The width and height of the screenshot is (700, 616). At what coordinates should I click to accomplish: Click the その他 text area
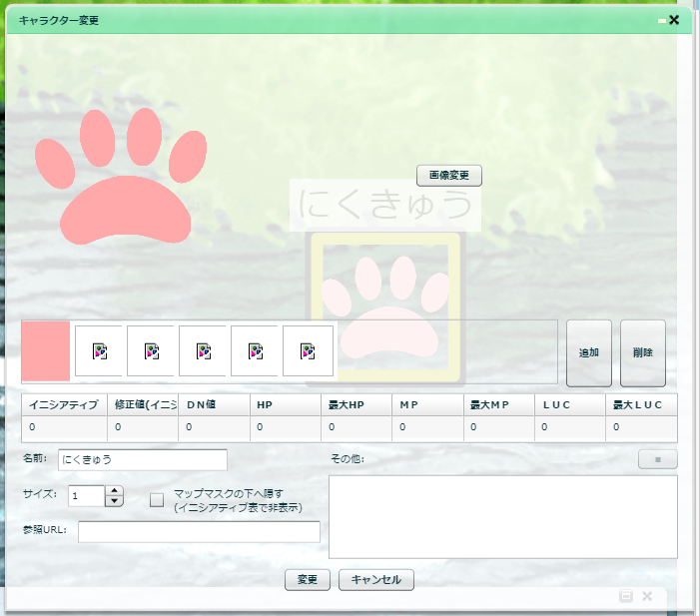click(x=503, y=517)
